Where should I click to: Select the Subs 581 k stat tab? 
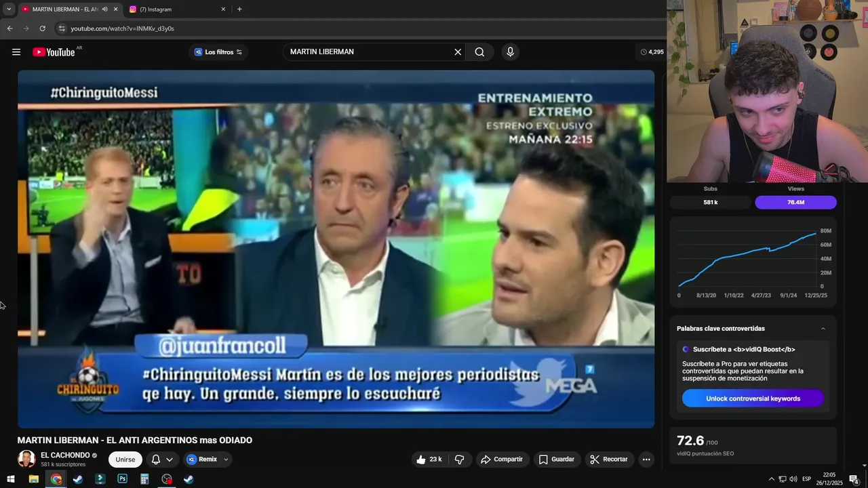coord(711,202)
